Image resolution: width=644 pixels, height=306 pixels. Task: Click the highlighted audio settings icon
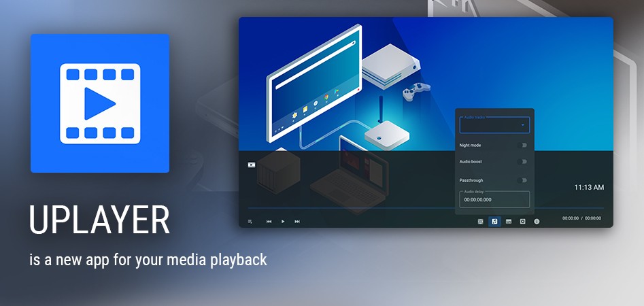pos(494,222)
